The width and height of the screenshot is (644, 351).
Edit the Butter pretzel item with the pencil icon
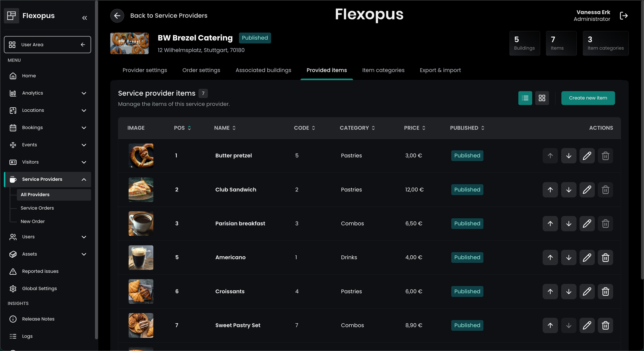(x=587, y=156)
